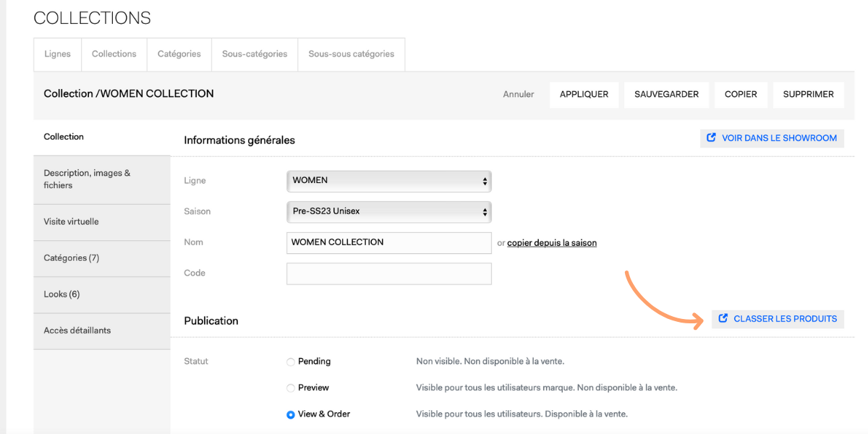The height and width of the screenshot is (434, 868).
Task: Click the APPLIQUER button
Action: coord(584,94)
